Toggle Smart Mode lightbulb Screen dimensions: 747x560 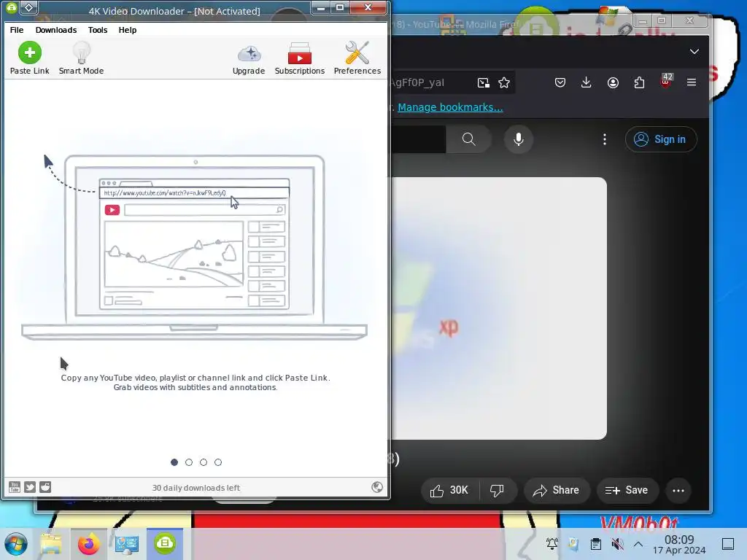pos(81,58)
